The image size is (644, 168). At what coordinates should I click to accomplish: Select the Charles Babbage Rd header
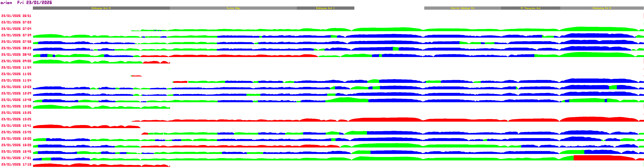pos(462,8)
